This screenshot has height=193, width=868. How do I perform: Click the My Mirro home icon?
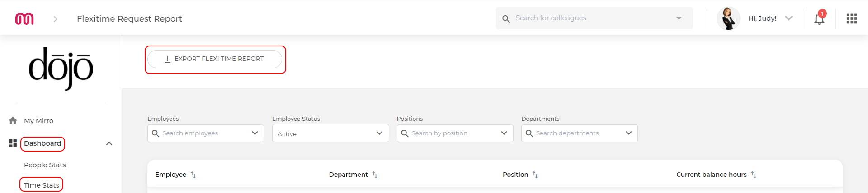tap(13, 120)
